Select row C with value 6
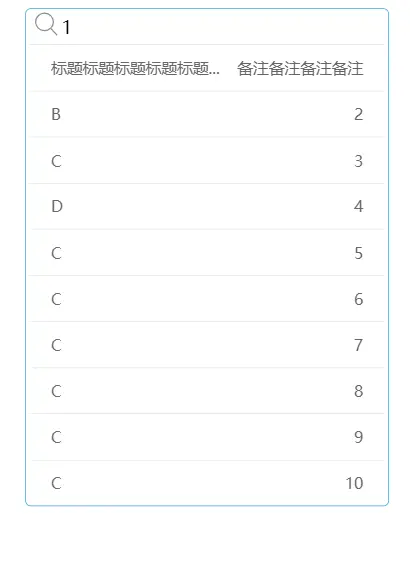 point(207,299)
